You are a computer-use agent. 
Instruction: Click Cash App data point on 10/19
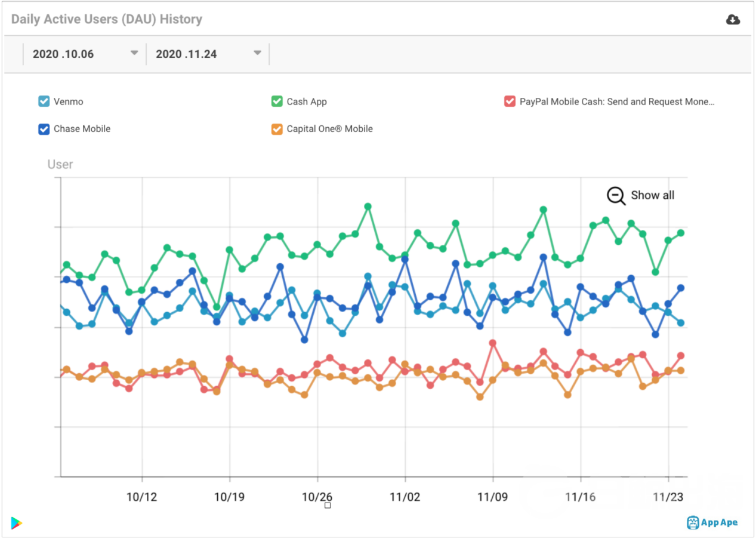click(229, 250)
